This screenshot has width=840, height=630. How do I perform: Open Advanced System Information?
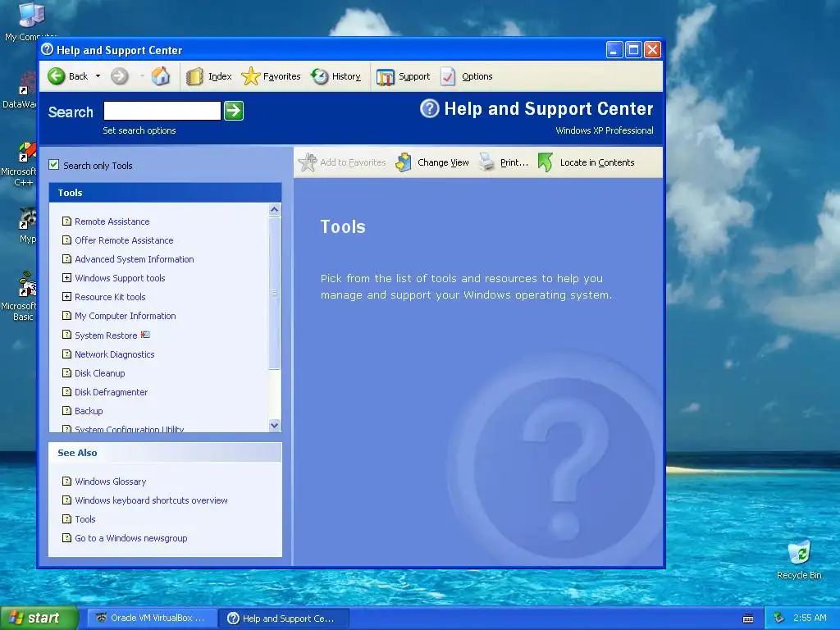[x=134, y=258]
